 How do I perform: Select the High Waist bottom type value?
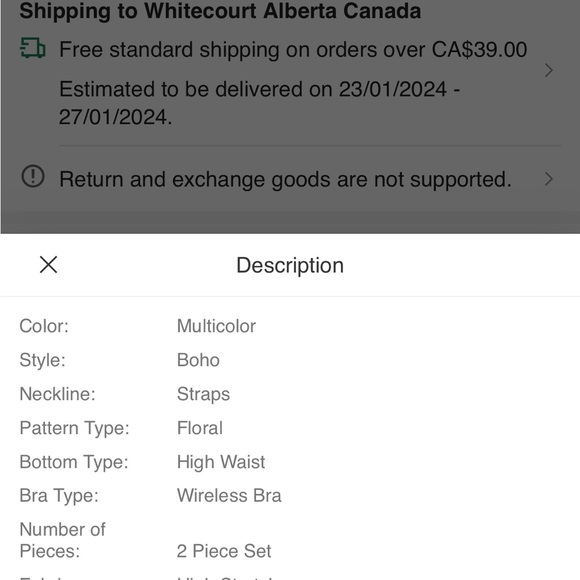click(x=221, y=462)
